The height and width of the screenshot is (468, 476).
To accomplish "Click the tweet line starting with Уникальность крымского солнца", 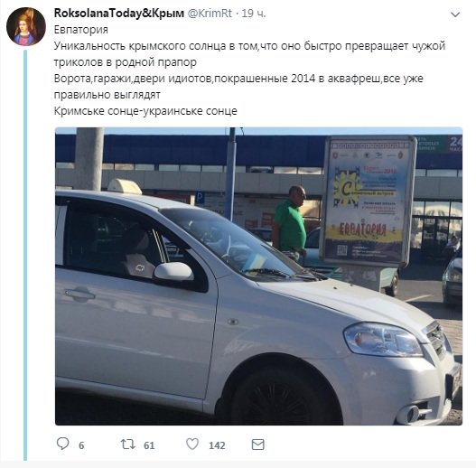I will pyautogui.click(x=249, y=46).
